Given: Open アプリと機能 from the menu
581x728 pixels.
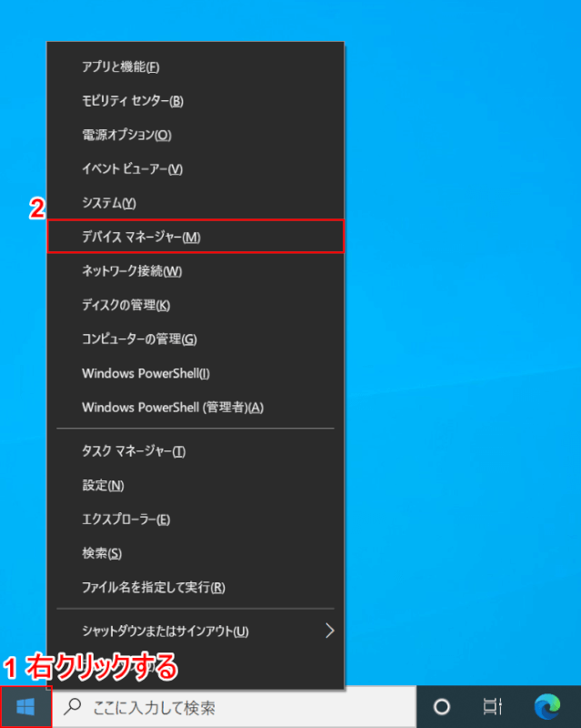Looking at the screenshot, I should 121,66.
